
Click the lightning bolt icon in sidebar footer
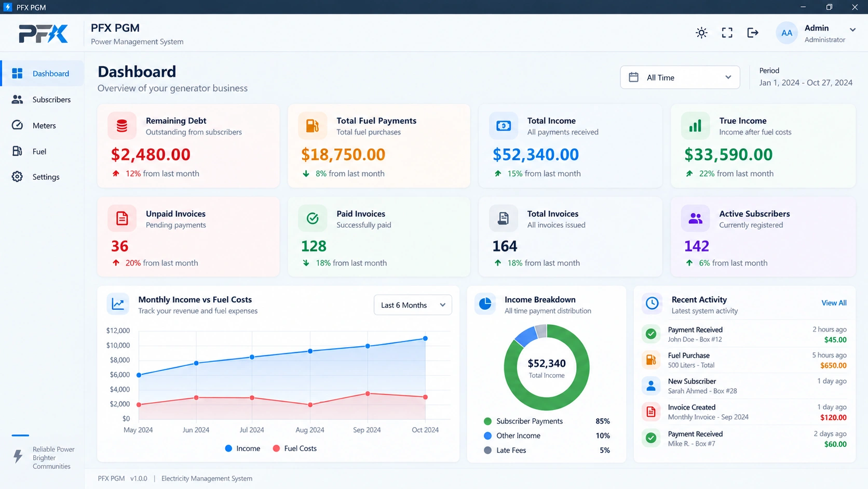18,456
